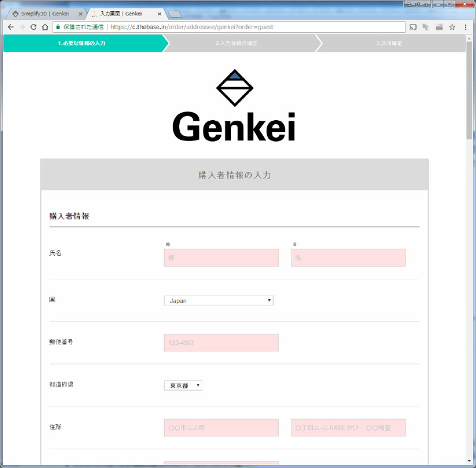
Task: Expand the 東京都 prefecture dropdown
Action: (183, 385)
